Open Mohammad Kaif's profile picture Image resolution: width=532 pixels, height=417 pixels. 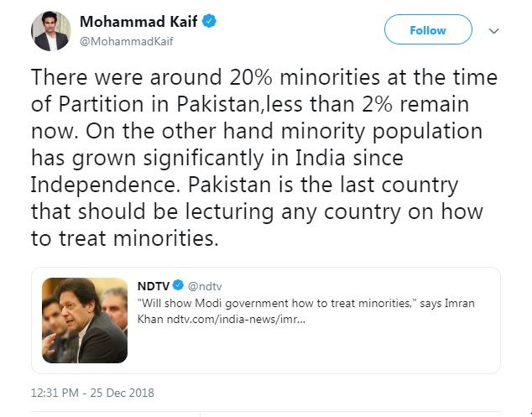[51, 31]
